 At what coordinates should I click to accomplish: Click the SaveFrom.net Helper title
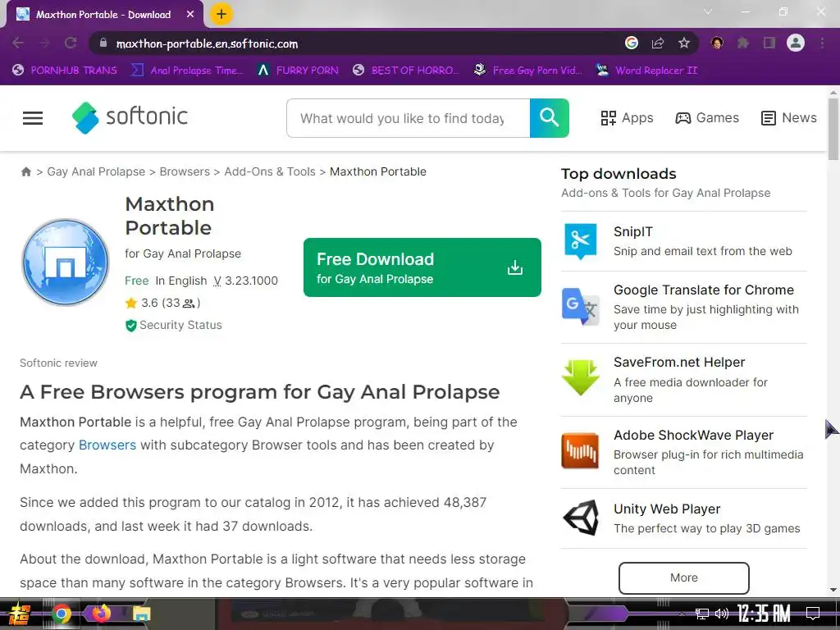pyautogui.click(x=679, y=362)
